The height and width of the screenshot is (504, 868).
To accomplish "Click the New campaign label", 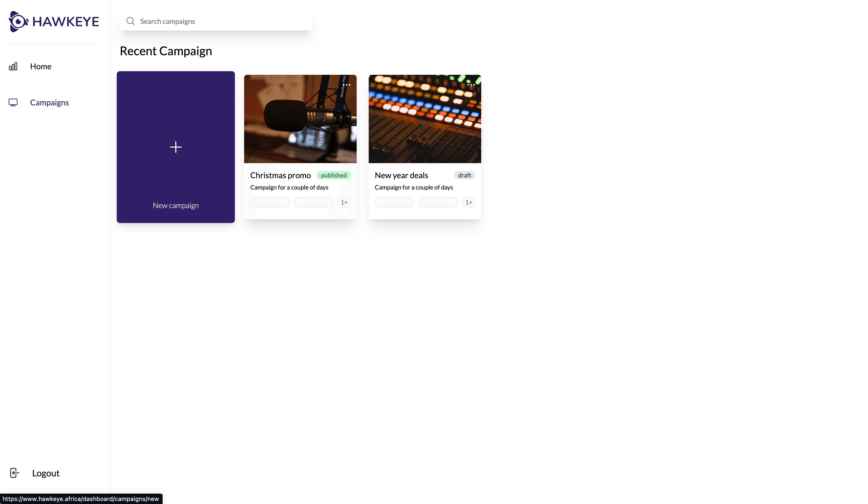I will coord(176,206).
